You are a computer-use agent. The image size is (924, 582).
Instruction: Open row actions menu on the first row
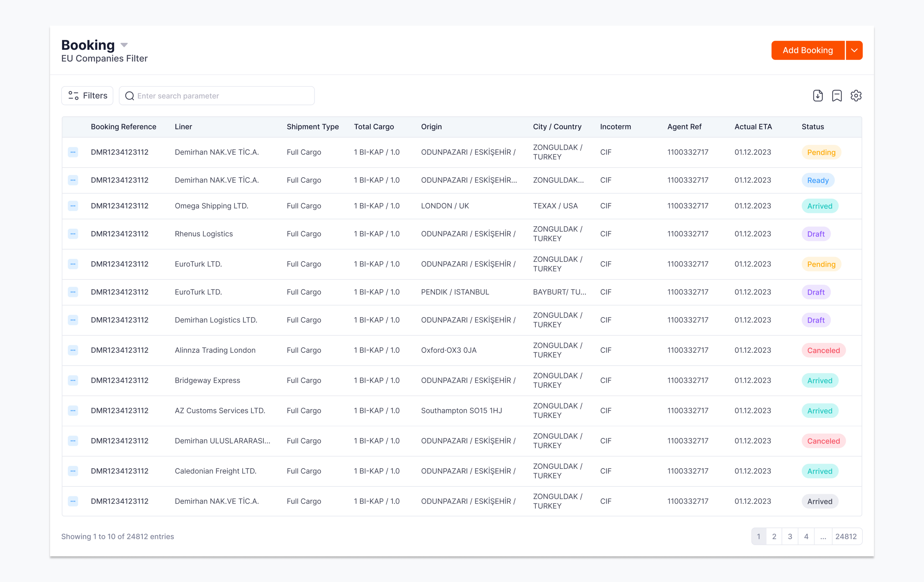[x=73, y=152]
